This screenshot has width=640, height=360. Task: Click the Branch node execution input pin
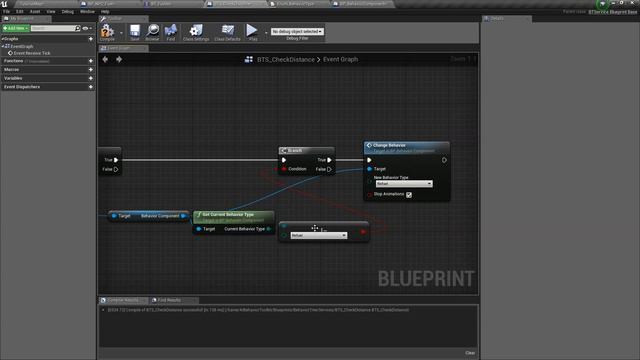(284, 160)
